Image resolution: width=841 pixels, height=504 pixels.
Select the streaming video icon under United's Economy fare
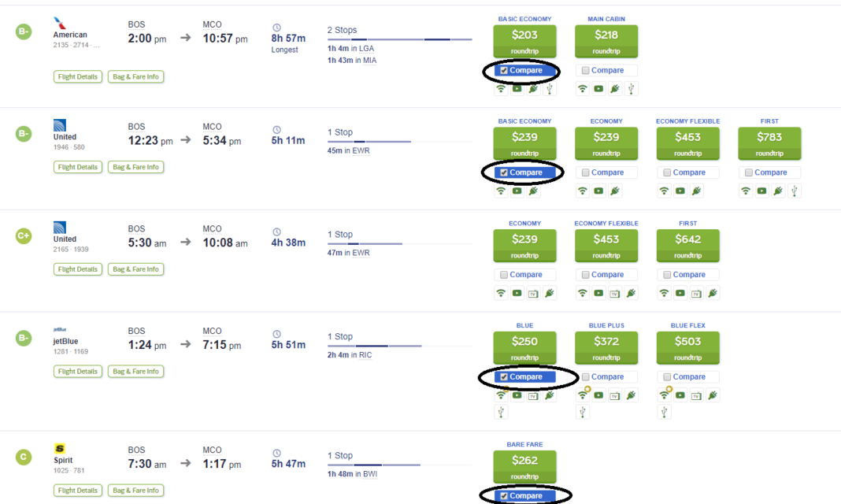pyautogui.click(x=598, y=191)
